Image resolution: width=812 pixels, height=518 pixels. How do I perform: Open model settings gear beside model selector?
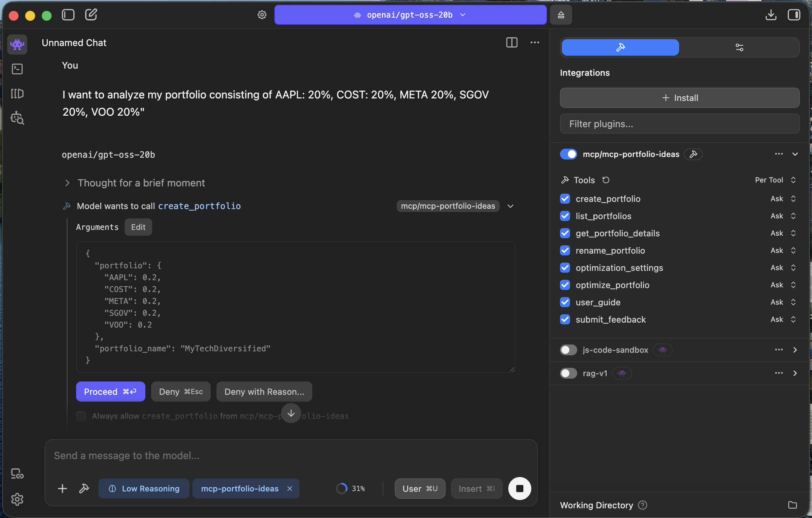pyautogui.click(x=262, y=15)
